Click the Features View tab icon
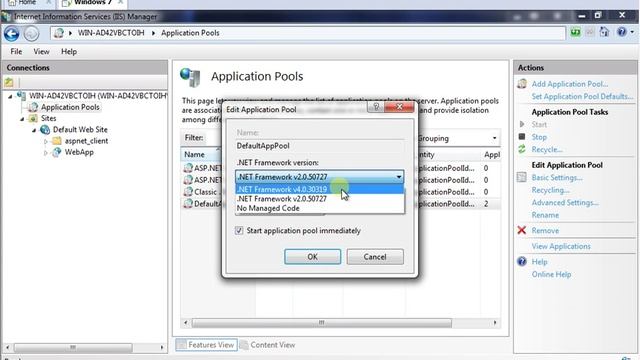 (x=181, y=344)
